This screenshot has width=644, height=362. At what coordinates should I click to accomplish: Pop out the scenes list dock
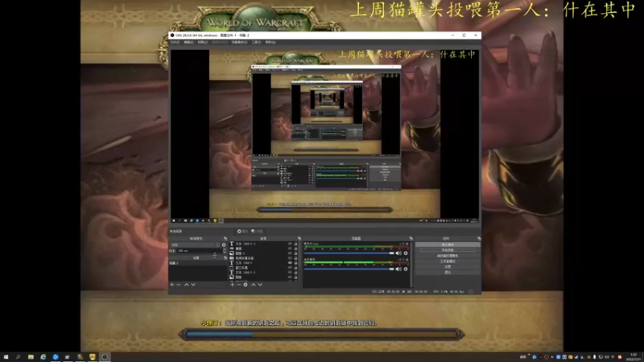coord(225,257)
